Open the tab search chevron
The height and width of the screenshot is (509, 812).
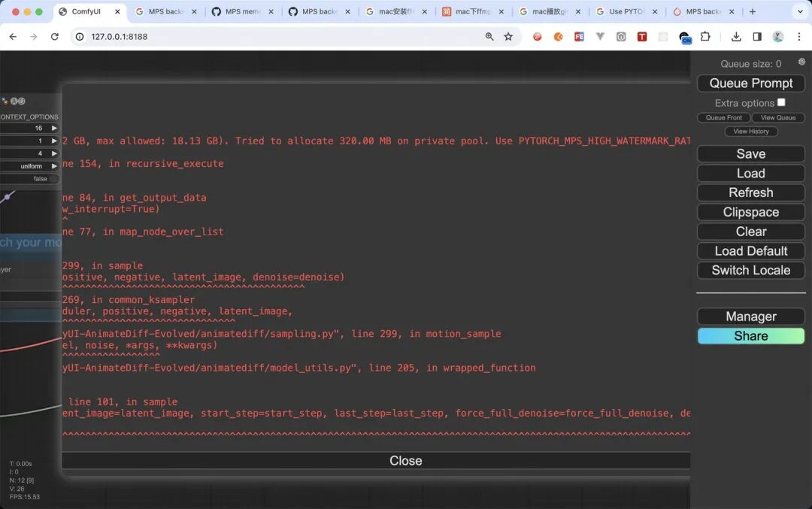800,11
